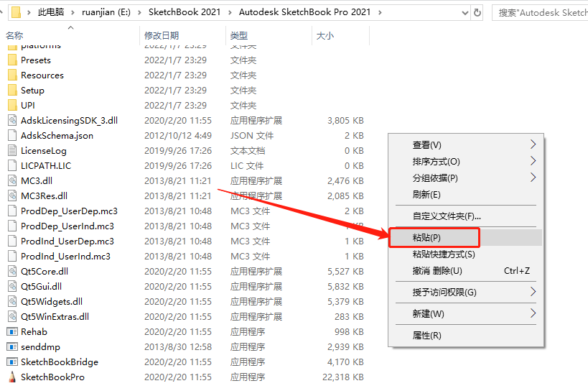This screenshot has width=588, height=391.
Task: Click the MC3.dll file icon
Action: (12, 180)
